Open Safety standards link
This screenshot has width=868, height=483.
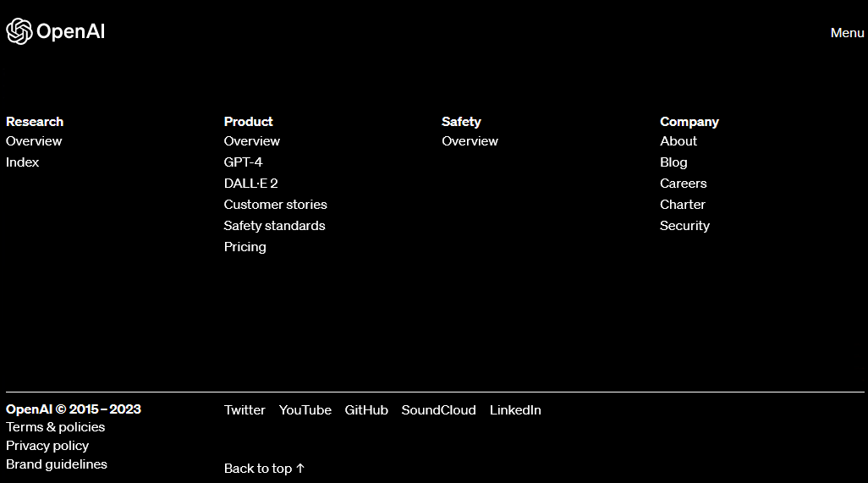274,226
